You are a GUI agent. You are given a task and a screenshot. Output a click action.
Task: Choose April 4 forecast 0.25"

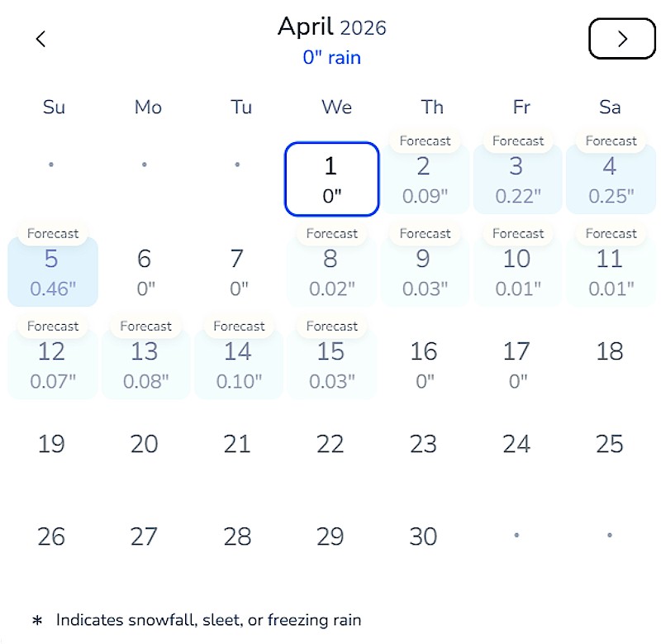610,179
